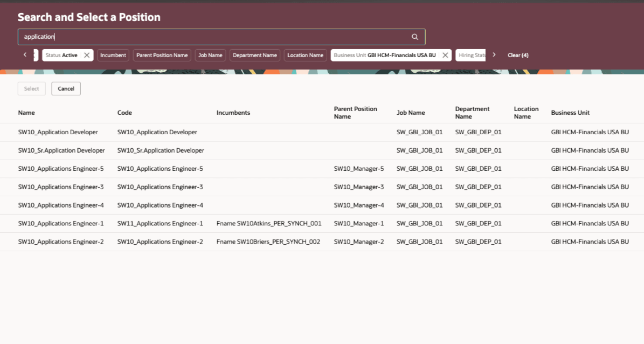644x344 pixels.
Task: Click code SW11_Applications Engineer-1
Action: [x=160, y=224]
